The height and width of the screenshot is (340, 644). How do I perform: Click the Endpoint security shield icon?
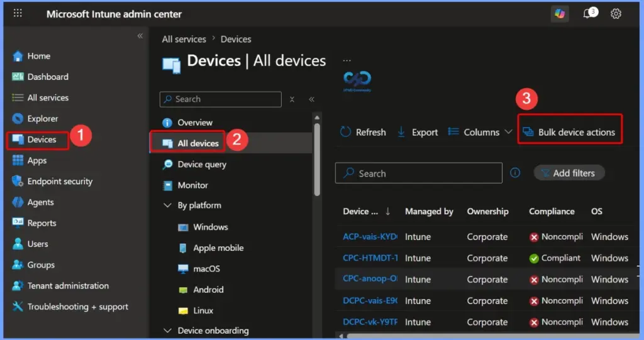tap(17, 181)
